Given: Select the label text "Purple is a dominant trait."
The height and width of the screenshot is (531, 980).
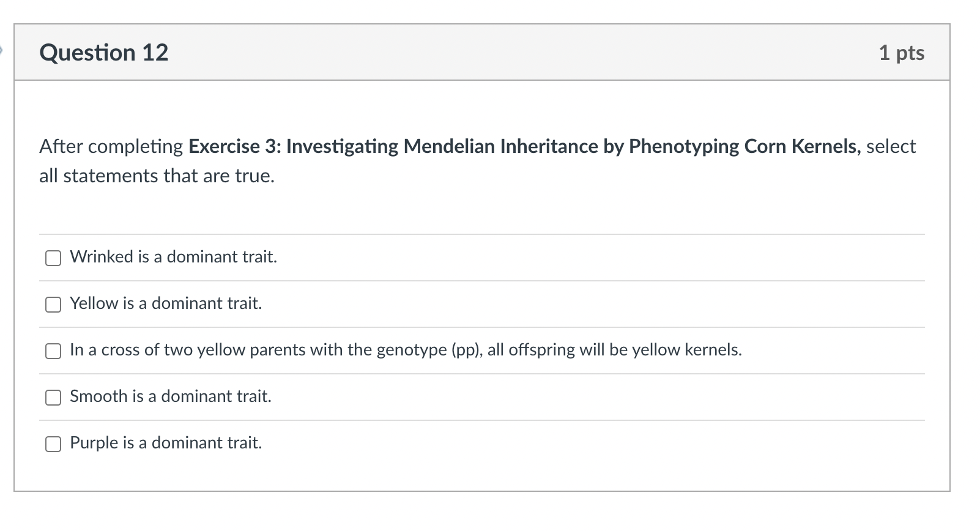Looking at the screenshot, I should pos(165,443).
